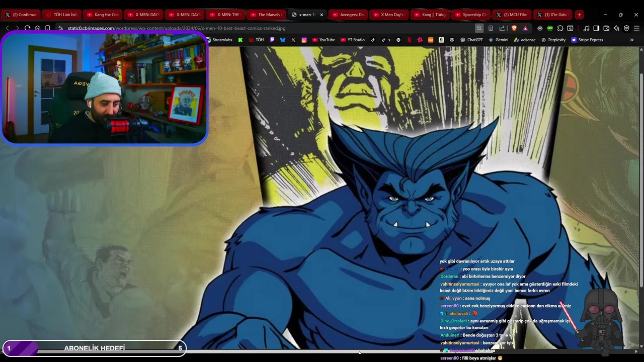Open the ChatGPT bookmark
644x362 pixels.
coord(471,40)
